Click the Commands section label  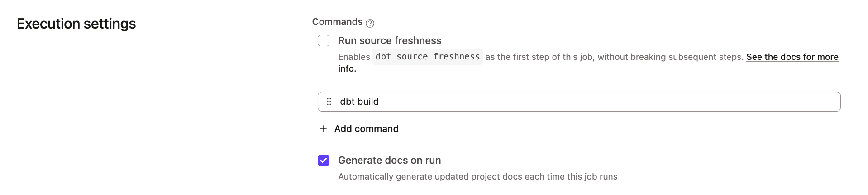(337, 22)
